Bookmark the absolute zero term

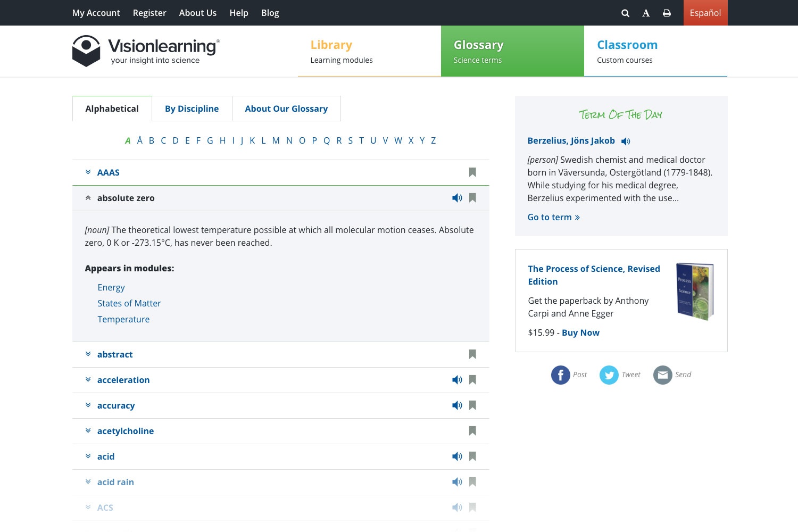tap(472, 198)
